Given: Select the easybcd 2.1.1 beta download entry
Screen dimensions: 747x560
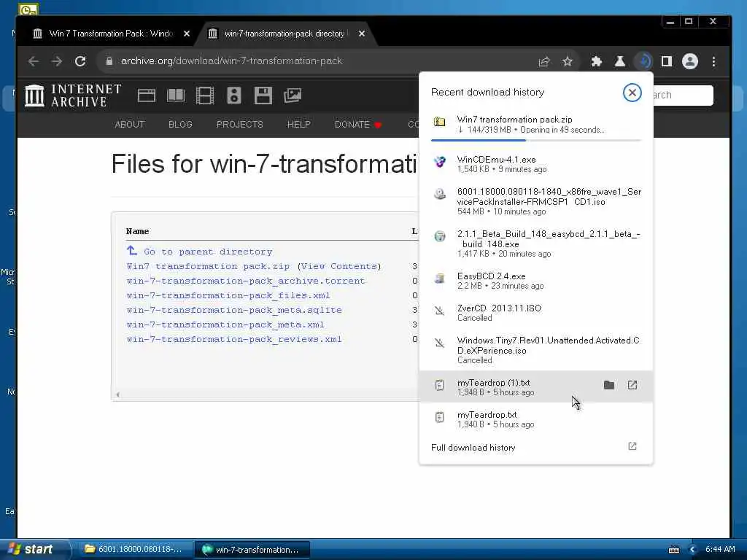Looking at the screenshot, I should [535, 244].
